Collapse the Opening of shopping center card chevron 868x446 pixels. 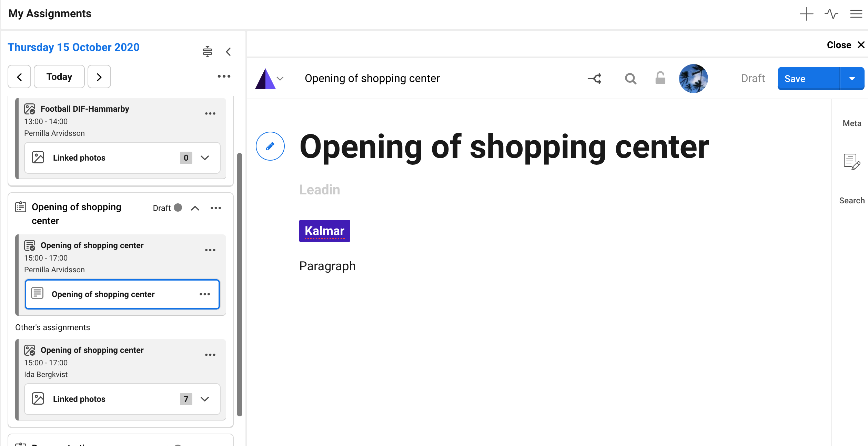point(195,208)
